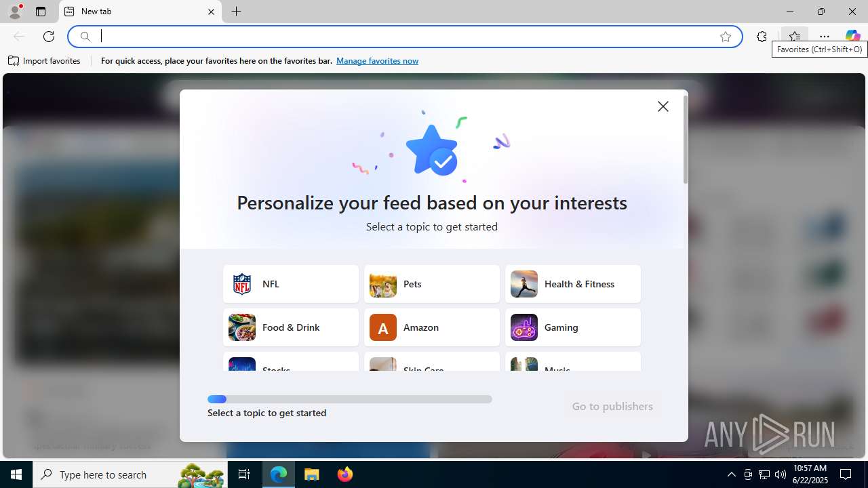Viewport: 868px width, 488px height.
Task: Open File Explorer from taskbar
Action: (312, 474)
